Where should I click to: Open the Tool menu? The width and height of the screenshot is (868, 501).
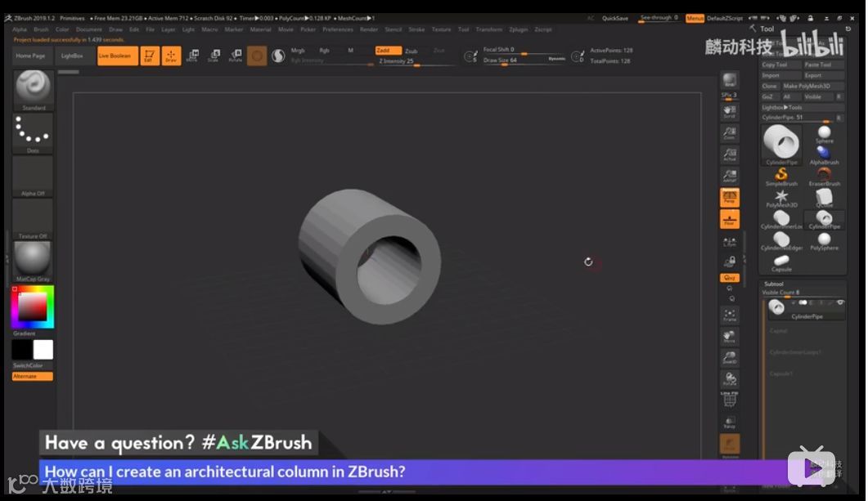click(463, 29)
